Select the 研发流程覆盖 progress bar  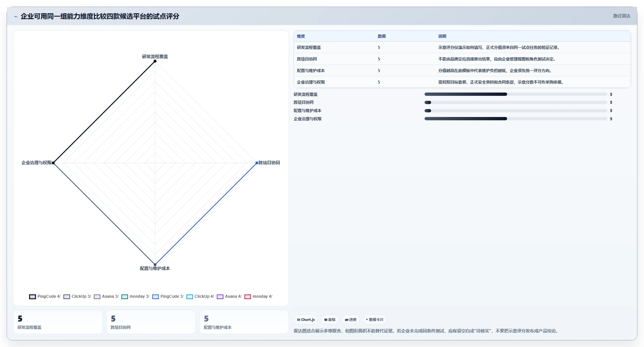(516, 94)
